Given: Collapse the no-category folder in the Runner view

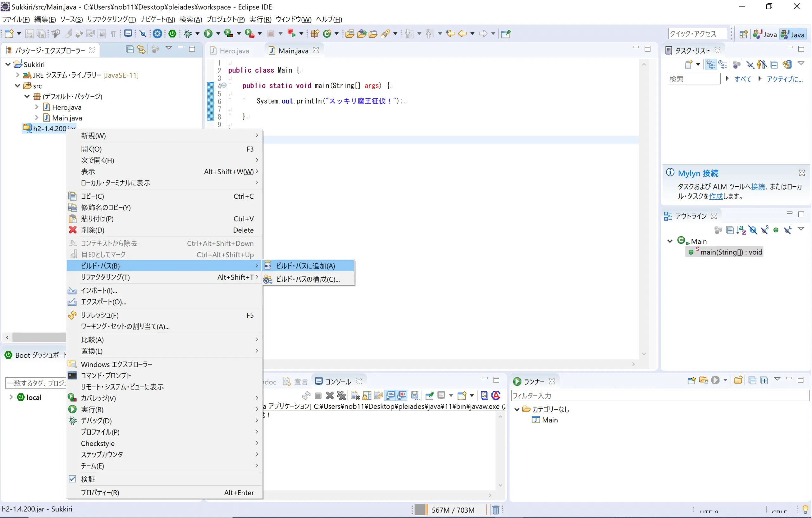Looking at the screenshot, I should tap(517, 409).
